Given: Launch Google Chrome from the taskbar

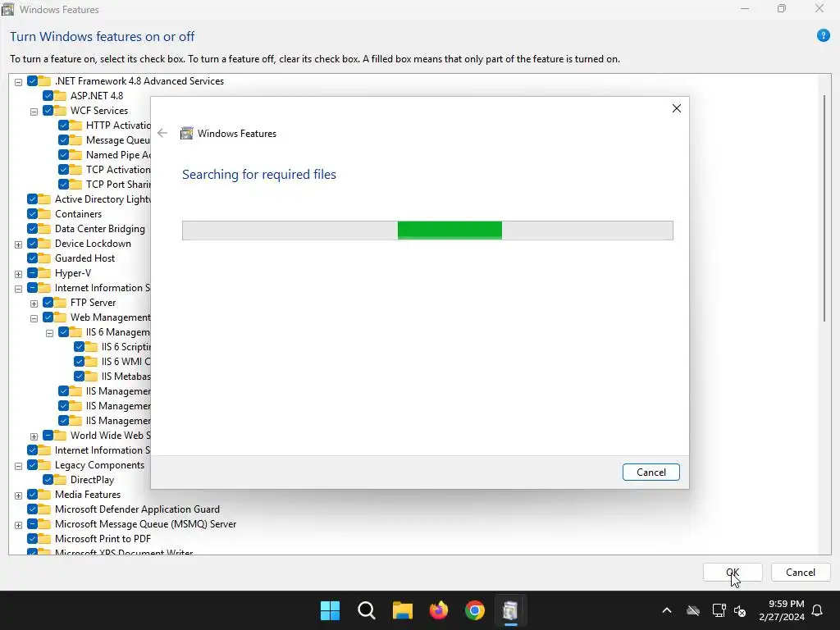Looking at the screenshot, I should (x=475, y=610).
